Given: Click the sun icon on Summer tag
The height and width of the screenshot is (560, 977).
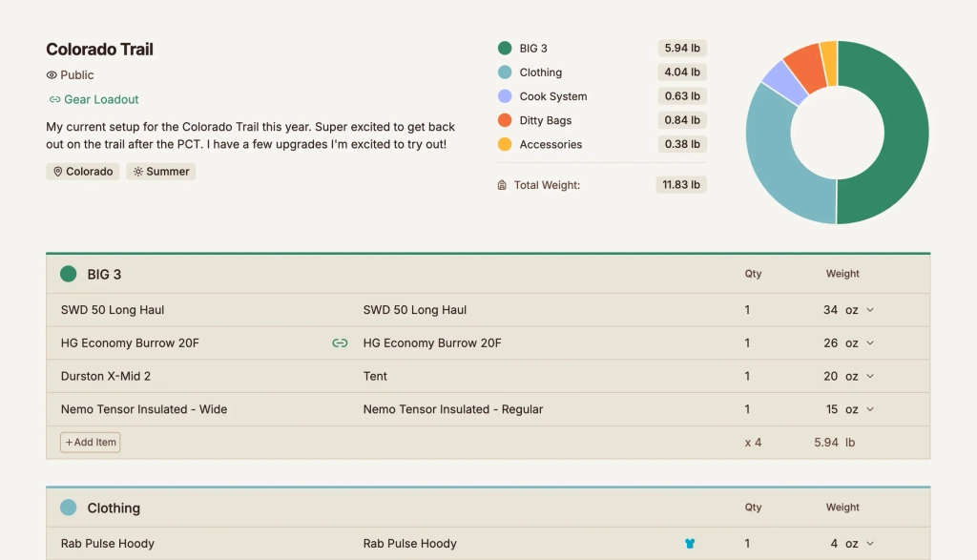Looking at the screenshot, I should click(x=137, y=172).
